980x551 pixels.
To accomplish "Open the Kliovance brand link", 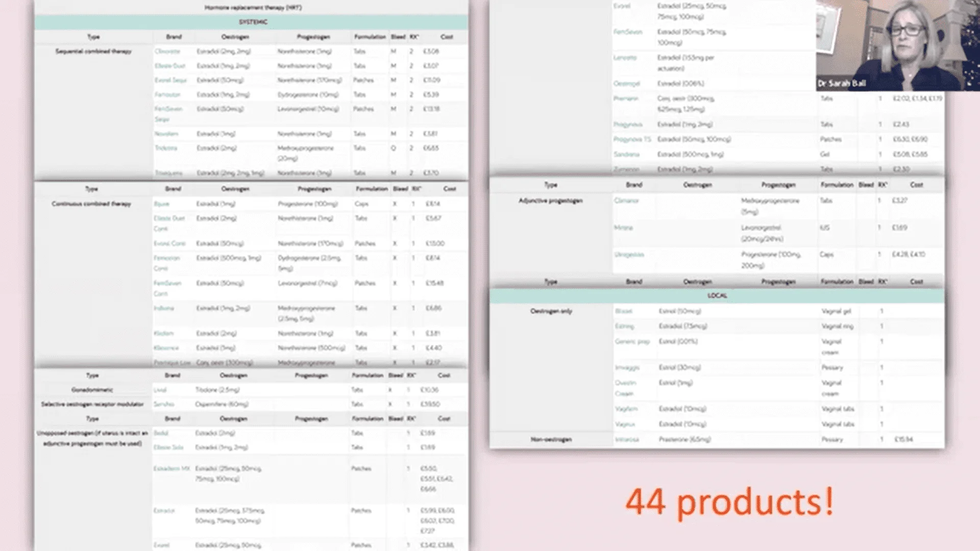I will [166, 348].
